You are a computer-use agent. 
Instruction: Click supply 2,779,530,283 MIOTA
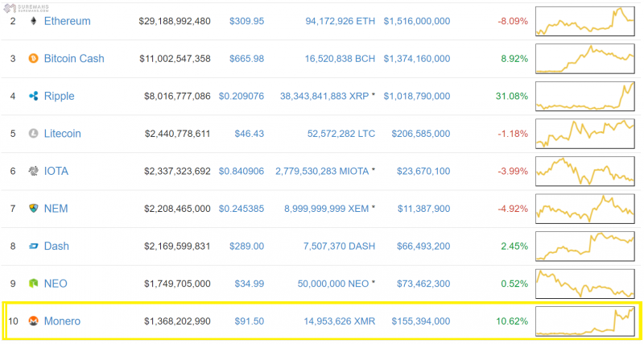coord(322,171)
